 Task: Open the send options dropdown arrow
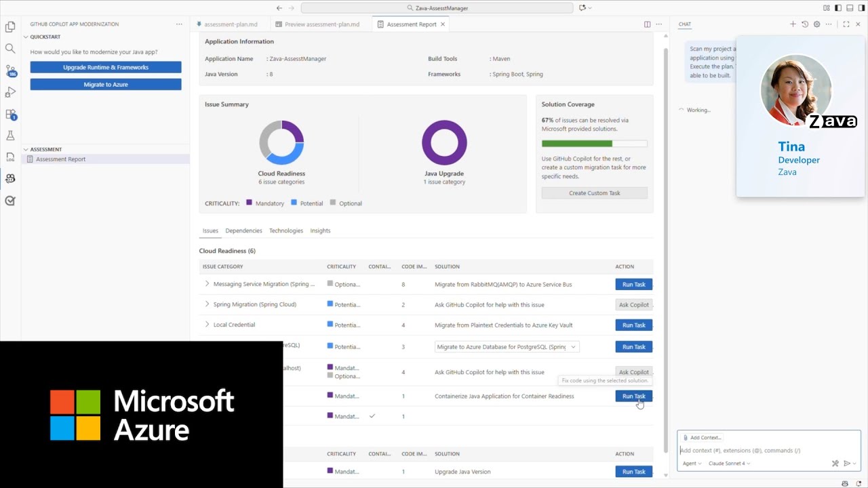coord(854,464)
